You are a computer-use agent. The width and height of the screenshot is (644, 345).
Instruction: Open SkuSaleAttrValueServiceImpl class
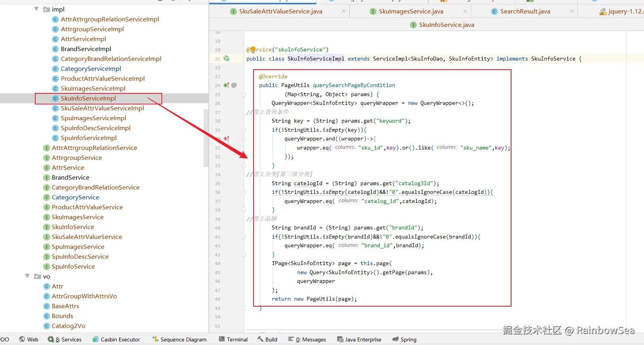point(102,108)
